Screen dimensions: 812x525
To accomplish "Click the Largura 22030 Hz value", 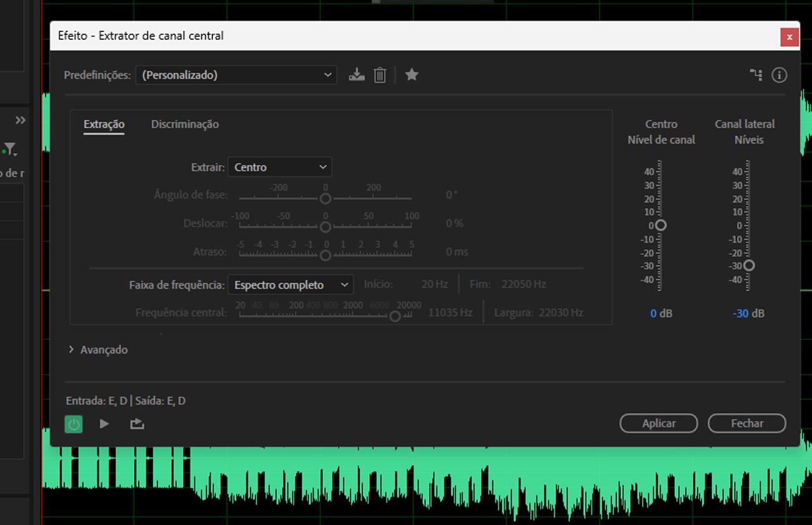I will point(561,312).
